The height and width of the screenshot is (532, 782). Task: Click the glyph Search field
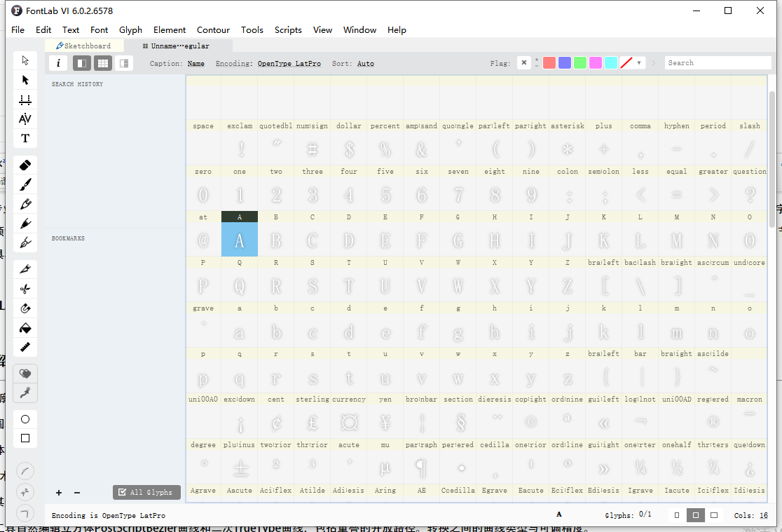(718, 63)
